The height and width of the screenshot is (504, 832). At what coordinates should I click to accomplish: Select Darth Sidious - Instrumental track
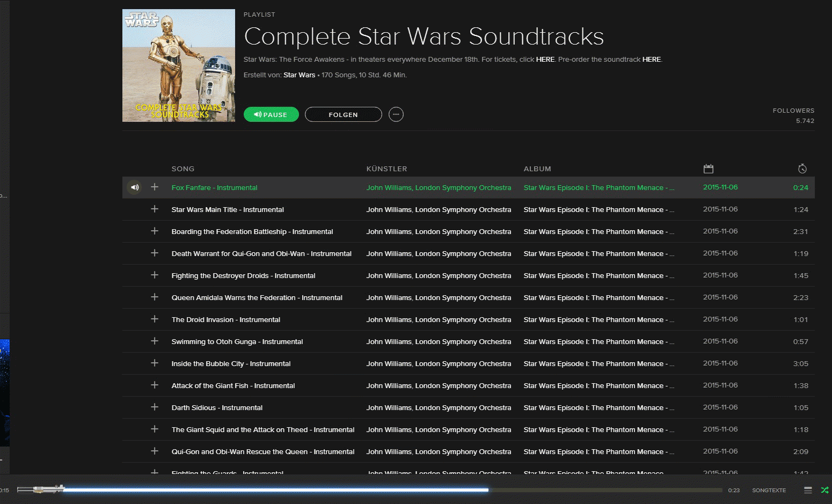pyautogui.click(x=217, y=408)
